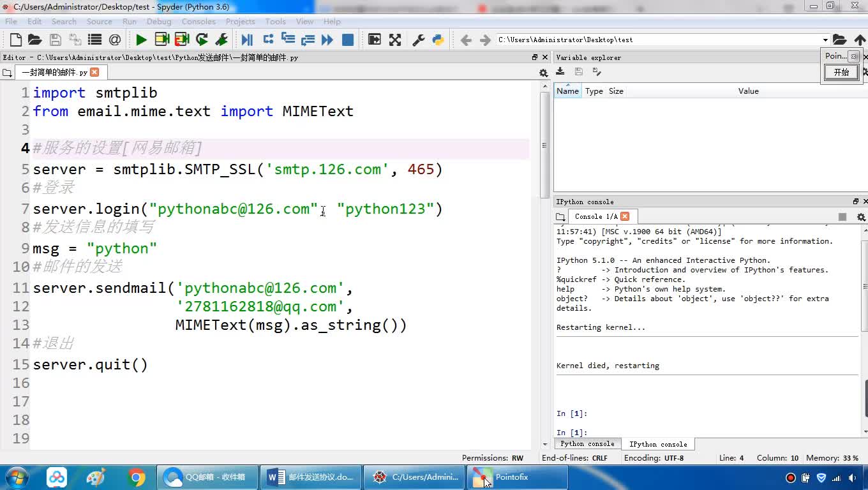Sort variables by the Name column header
868x490 pixels.
(567, 91)
